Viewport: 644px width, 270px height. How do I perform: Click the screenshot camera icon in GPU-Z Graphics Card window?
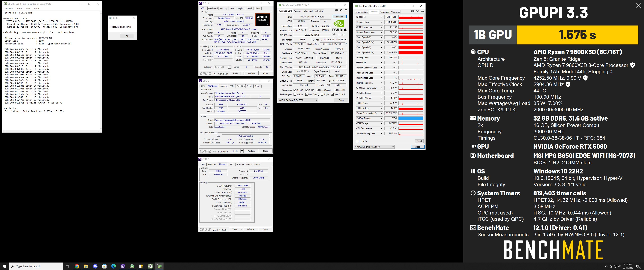[336, 10]
